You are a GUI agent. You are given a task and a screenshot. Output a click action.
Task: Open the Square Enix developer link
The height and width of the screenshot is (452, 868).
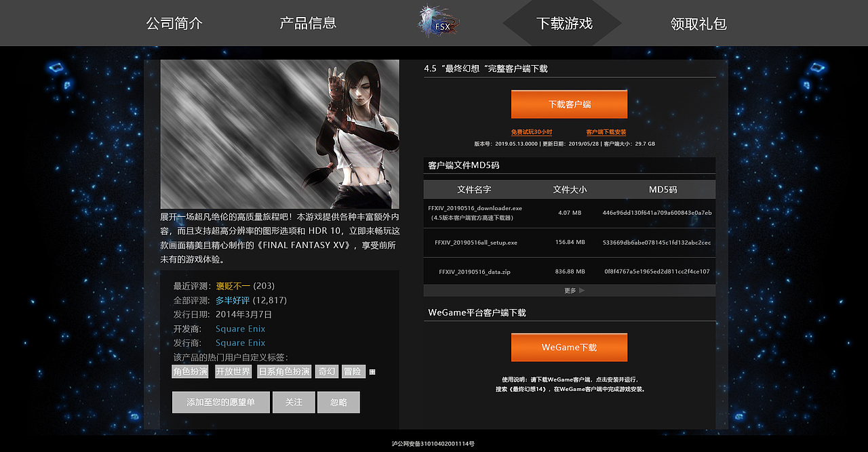[x=240, y=328]
